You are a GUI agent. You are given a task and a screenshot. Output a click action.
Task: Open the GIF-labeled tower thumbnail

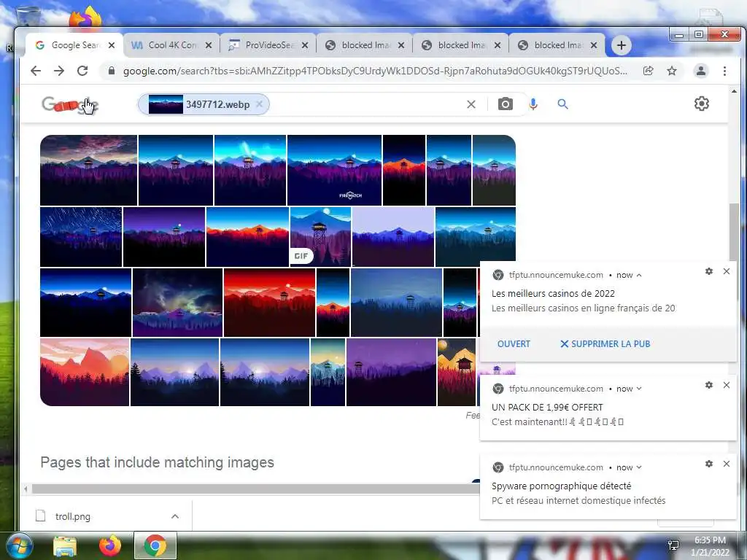pyautogui.click(x=321, y=237)
